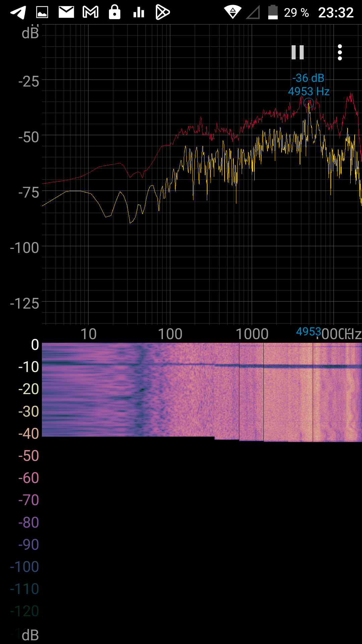Tap the -30 color scale label

[x=29, y=412]
